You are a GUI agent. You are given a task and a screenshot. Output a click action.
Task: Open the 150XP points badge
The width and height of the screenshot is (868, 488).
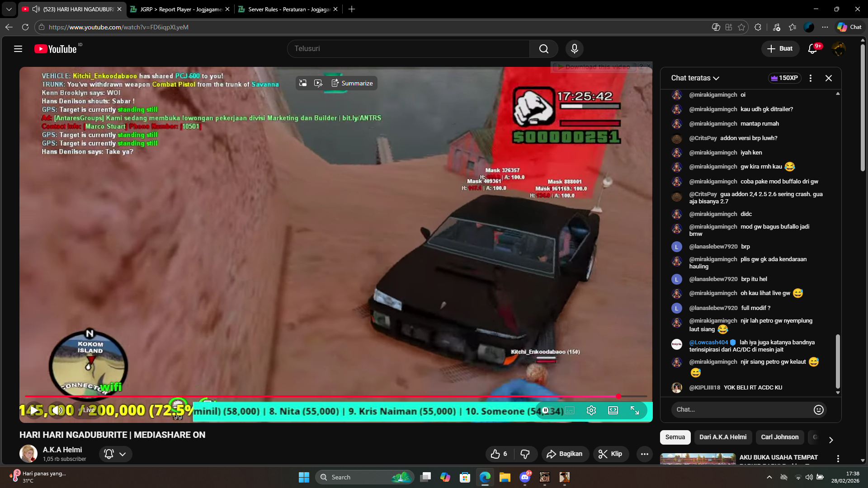pos(785,78)
